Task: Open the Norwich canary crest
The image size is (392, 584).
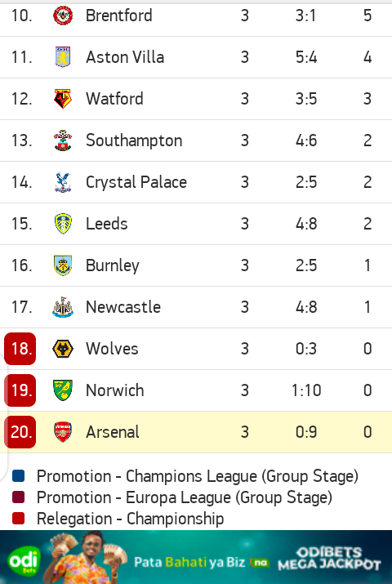Action: (x=63, y=390)
